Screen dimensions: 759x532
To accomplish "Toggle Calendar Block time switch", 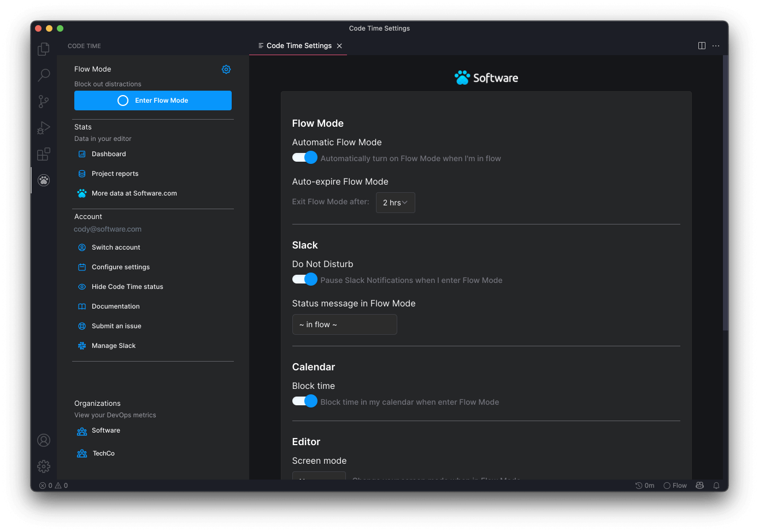I will coord(305,401).
